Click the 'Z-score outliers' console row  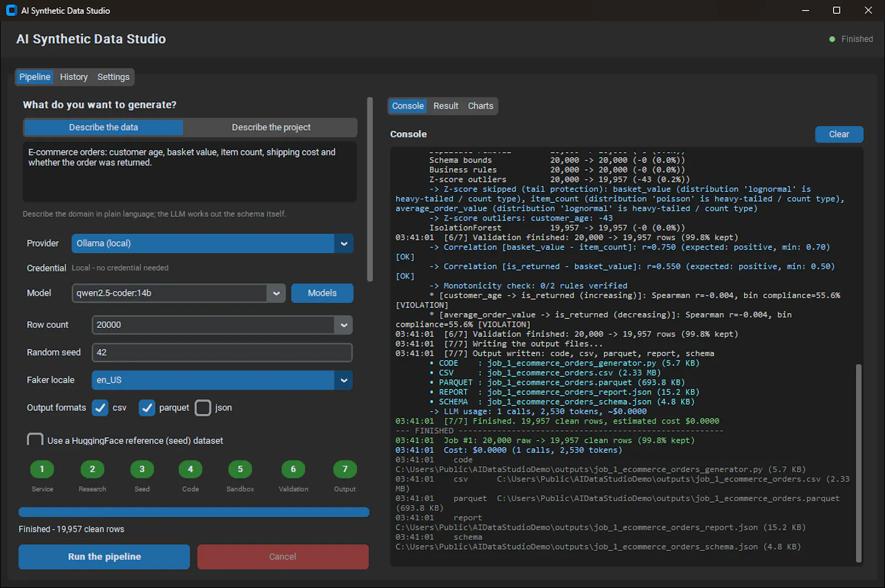[x=559, y=179]
